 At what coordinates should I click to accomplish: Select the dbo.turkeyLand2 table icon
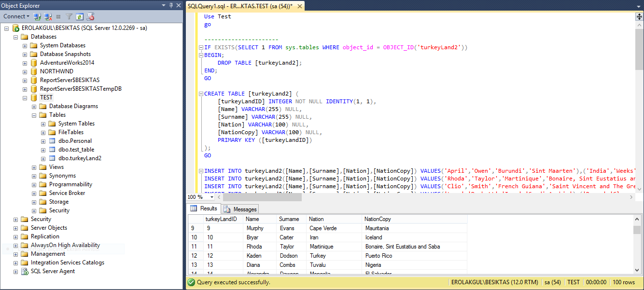(x=52, y=158)
